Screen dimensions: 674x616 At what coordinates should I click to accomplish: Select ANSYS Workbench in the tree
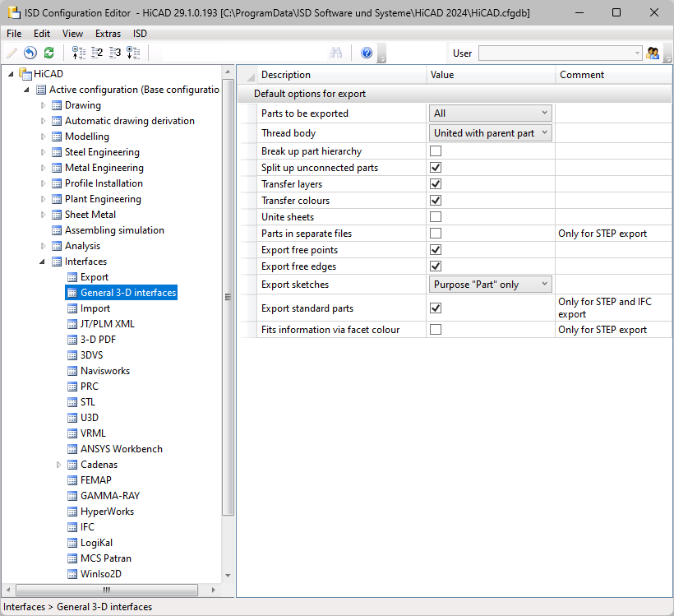[122, 449]
